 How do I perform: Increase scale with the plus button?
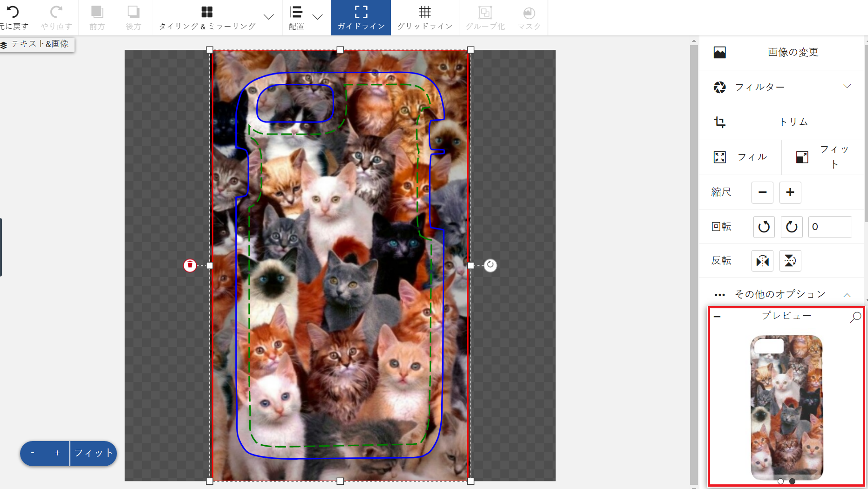point(790,192)
